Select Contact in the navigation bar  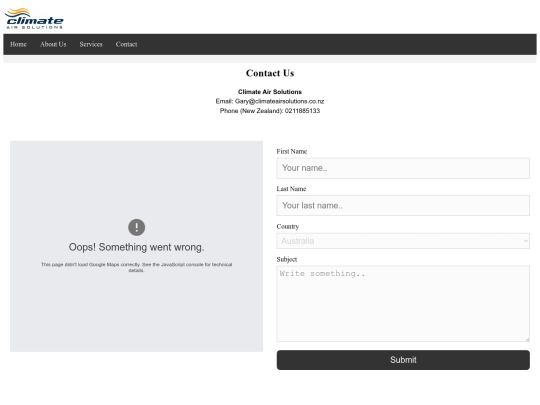126,44
